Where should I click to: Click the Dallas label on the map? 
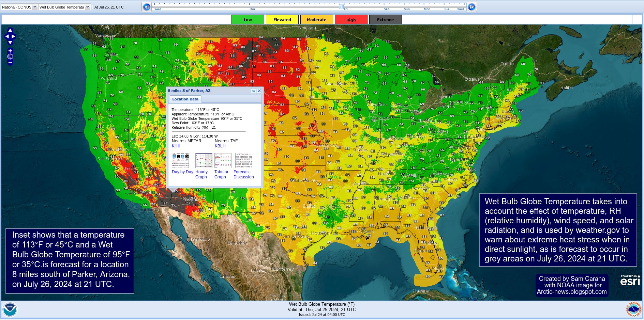tap(309, 206)
